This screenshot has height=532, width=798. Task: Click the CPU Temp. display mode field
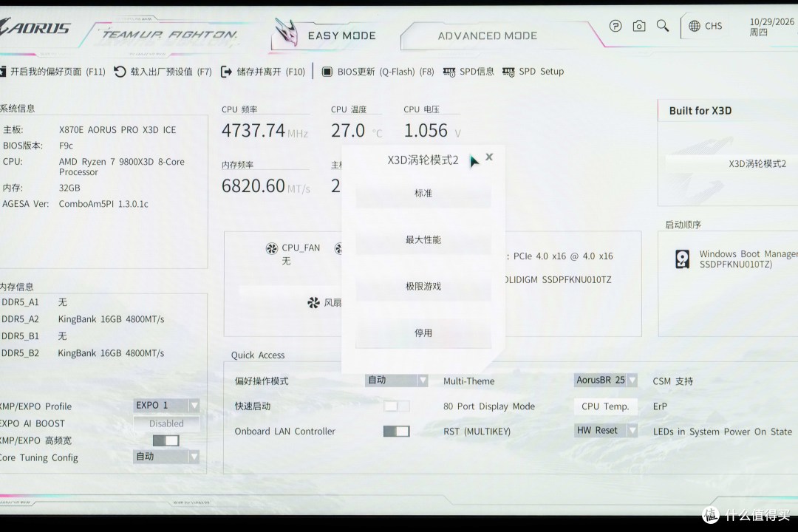tap(606, 406)
